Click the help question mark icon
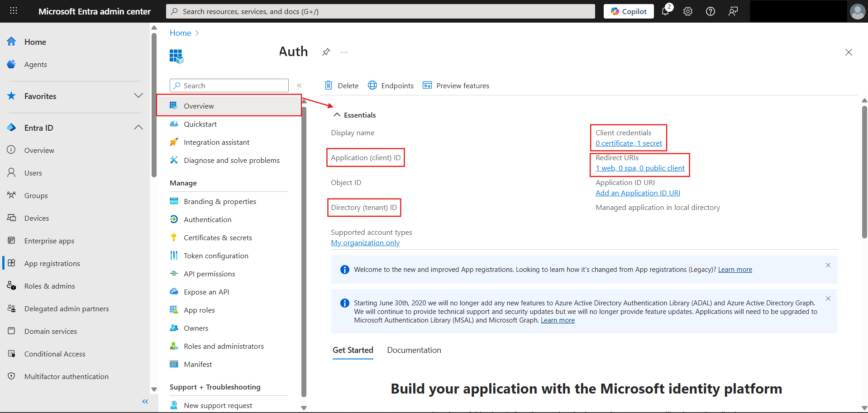 tap(711, 11)
